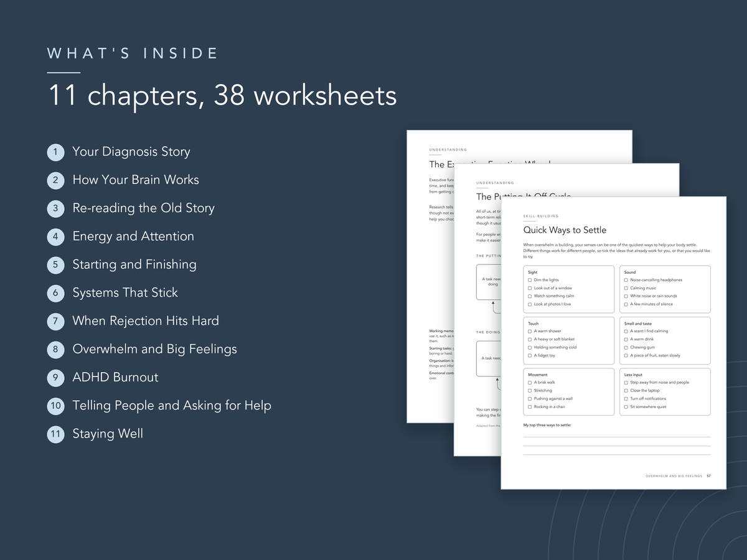Check 'Sit somewhere quiet'

point(626,407)
